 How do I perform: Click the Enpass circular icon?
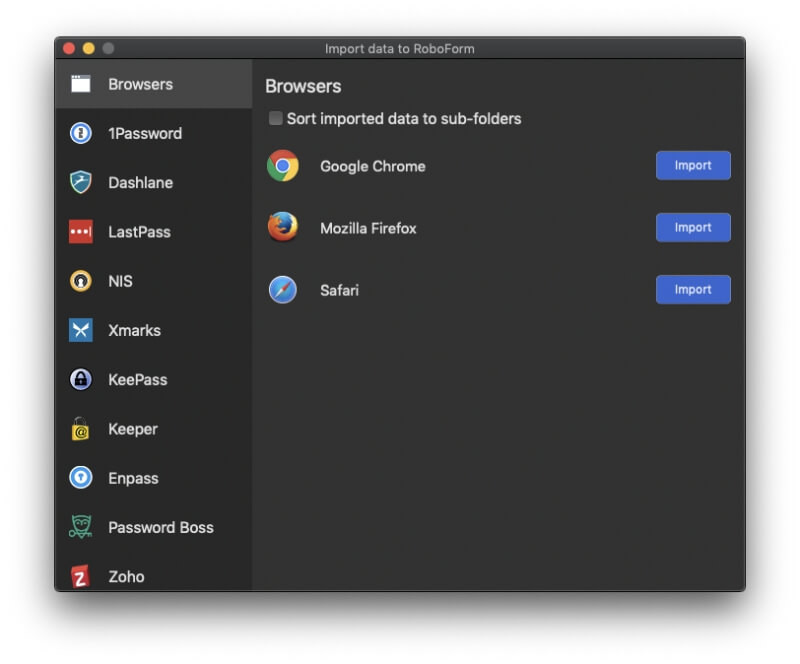(81, 478)
